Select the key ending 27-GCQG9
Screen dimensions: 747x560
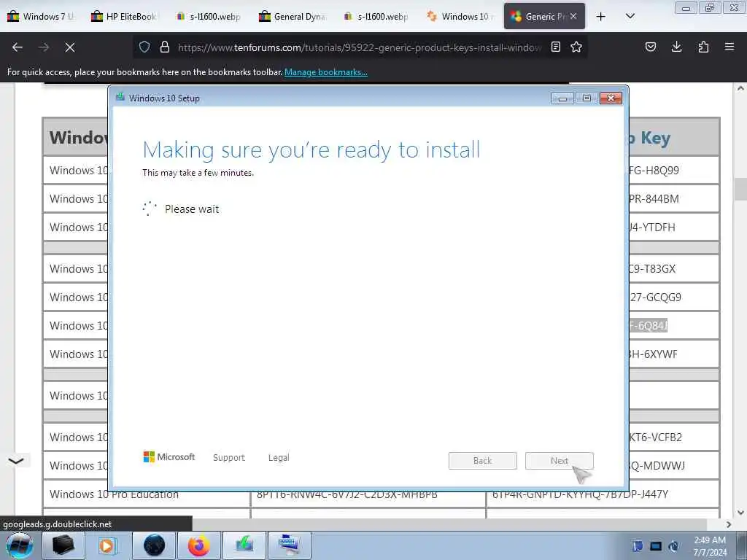[656, 297]
